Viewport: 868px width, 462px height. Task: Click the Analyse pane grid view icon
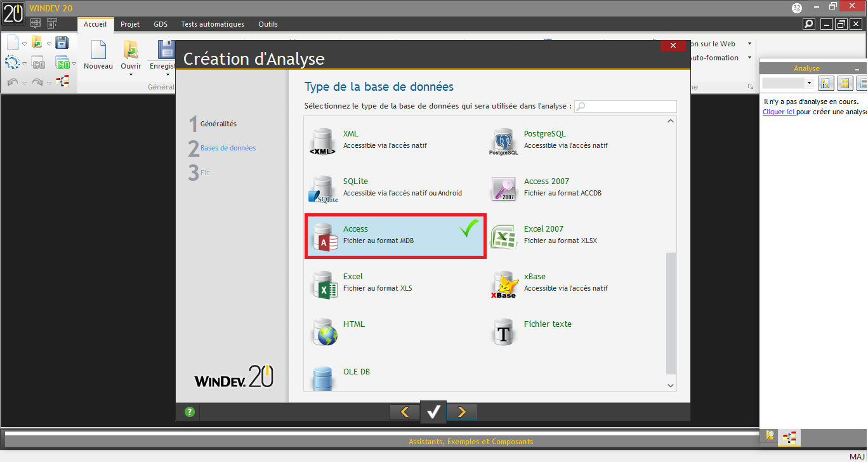845,83
